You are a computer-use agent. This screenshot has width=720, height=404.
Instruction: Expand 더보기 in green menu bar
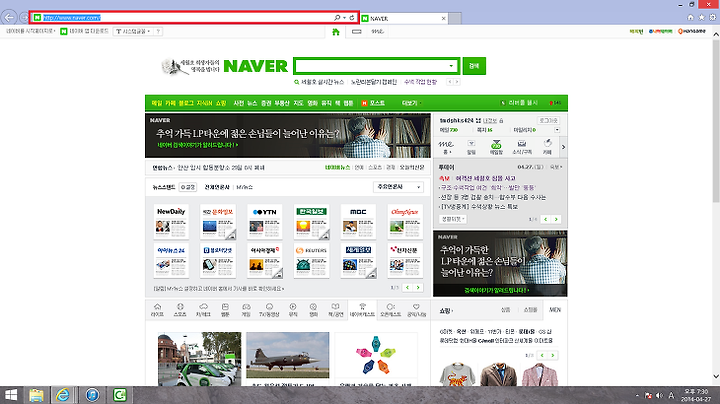(x=411, y=103)
